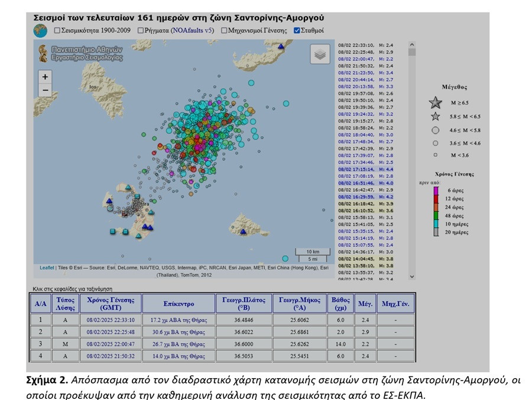Select list entry 08/02 21:23:50 M 3.4
Image resolution: width=532 pixels, height=400 pixels.
[x=366, y=73]
